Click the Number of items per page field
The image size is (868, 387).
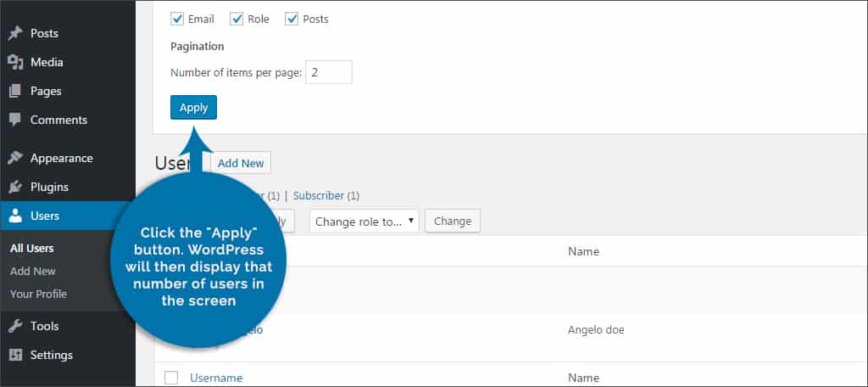[x=329, y=72]
